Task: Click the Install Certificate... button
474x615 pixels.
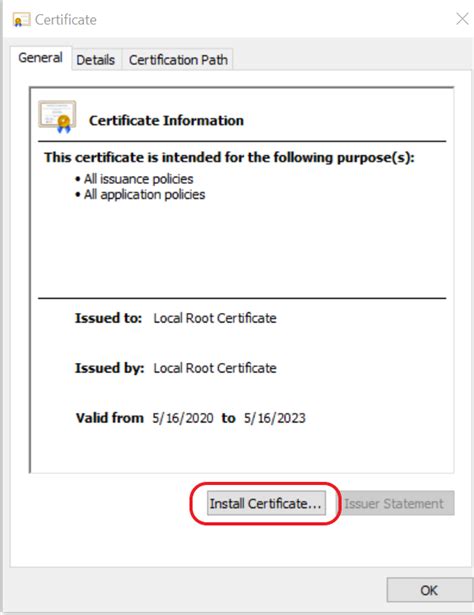Action: tap(266, 503)
